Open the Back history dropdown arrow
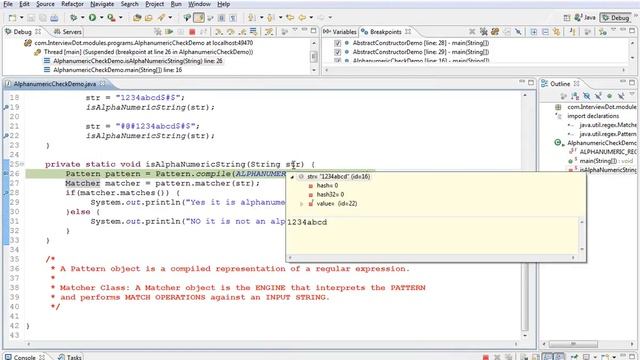The image size is (640, 360). point(311,18)
